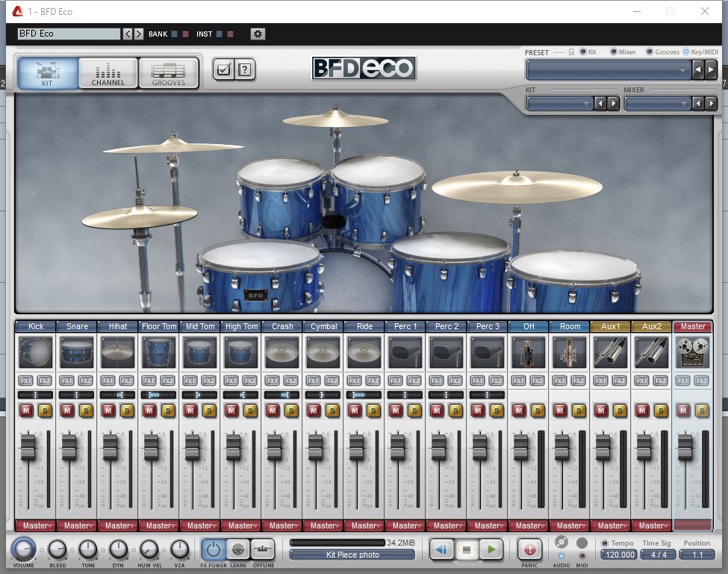Screen dimensions: 728x574
Task: Mute the Hihat channel
Action: pos(108,411)
